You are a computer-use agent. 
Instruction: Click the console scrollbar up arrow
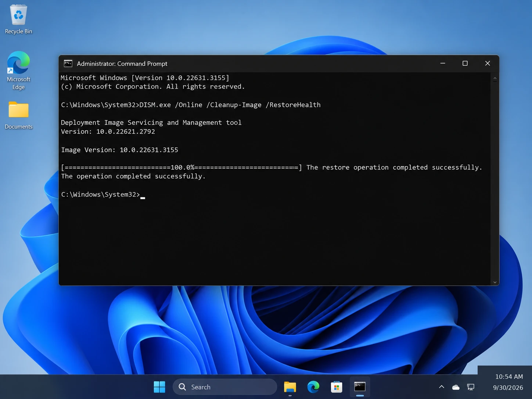(x=495, y=78)
